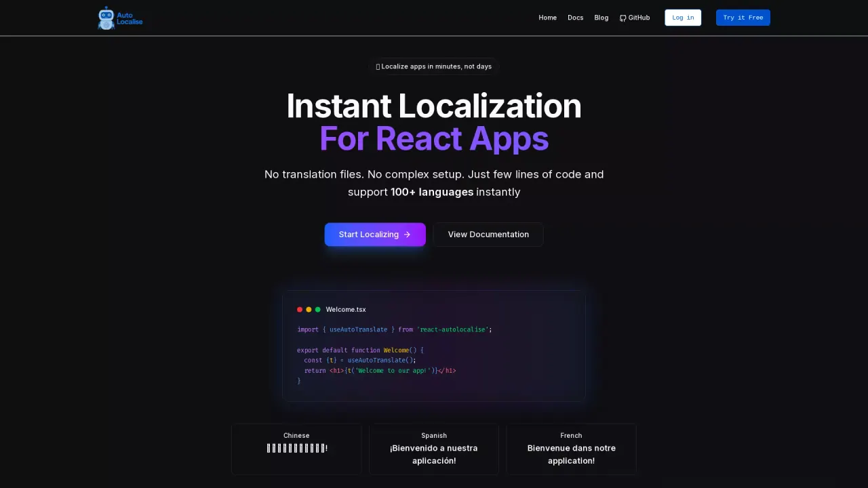Click the GitHub octocat icon in the navbar

click(623, 18)
